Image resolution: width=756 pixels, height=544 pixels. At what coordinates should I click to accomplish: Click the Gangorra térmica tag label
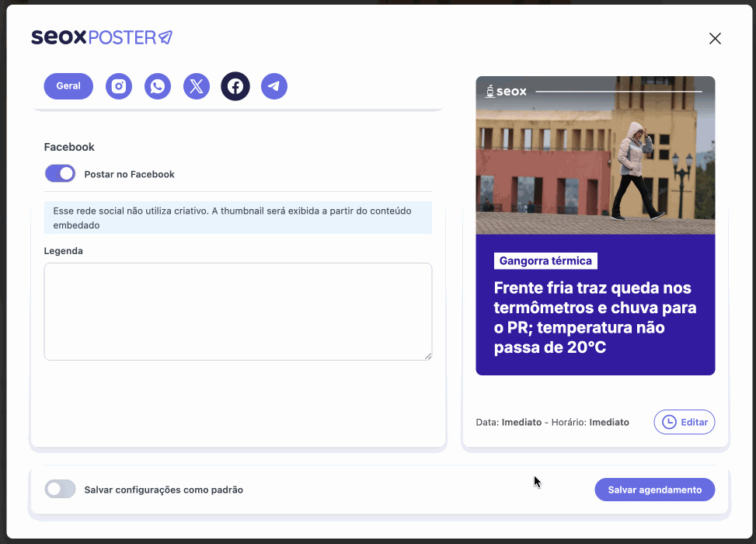tap(545, 261)
